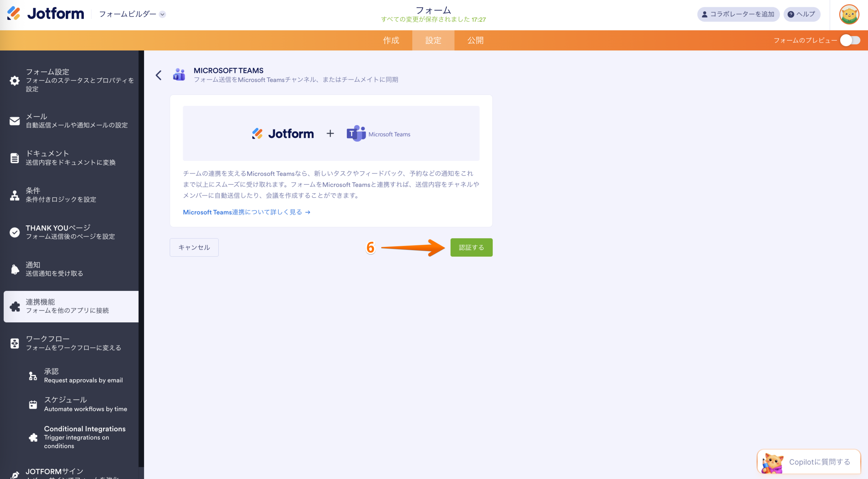
Task: Click the document icon for ドキュメント
Action: [x=15, y=158]
